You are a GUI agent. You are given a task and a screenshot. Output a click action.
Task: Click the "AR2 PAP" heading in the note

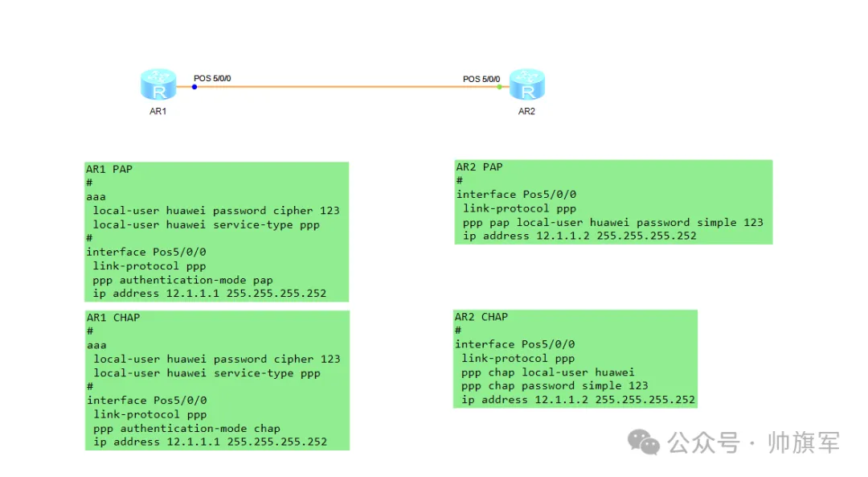tap(479, 167)
